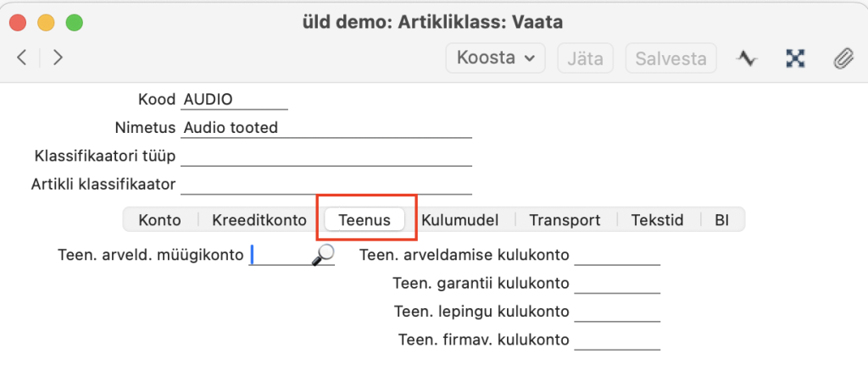Viewport: 868px width, 381px height.
Task: Open the activity workflow icon
Action: point(746,58)
